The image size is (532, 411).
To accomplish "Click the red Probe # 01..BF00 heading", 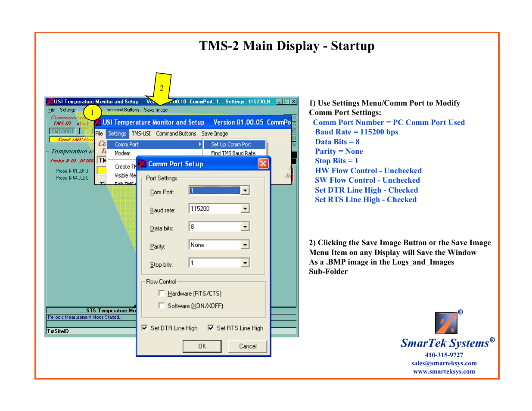I will pos(72,161).
